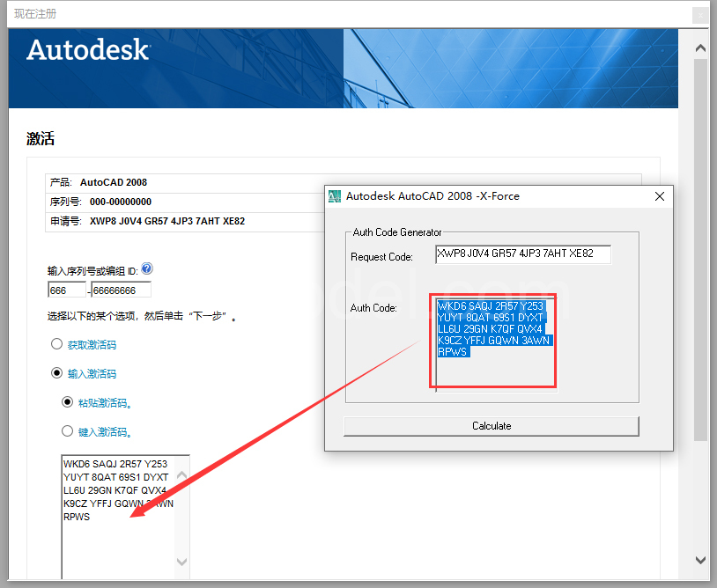Select the 输入激活码 radio option
The width and height of the screenshot is (717, 588).
56,373
